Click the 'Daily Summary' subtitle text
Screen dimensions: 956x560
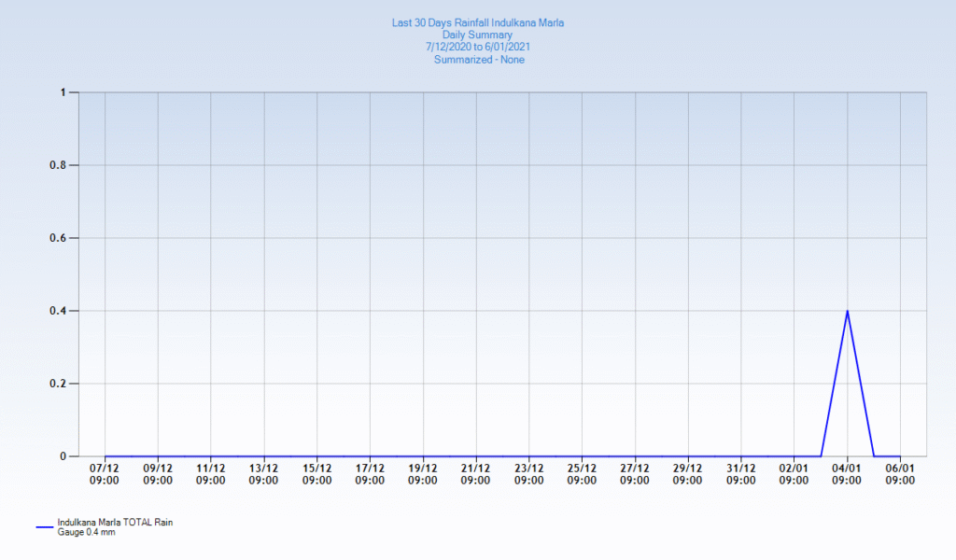click(477, 35)
